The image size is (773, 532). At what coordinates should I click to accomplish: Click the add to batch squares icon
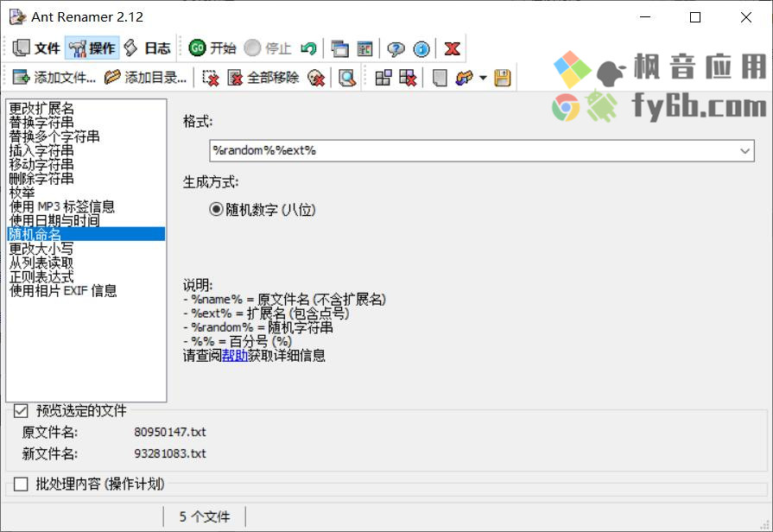coord(383,78)
